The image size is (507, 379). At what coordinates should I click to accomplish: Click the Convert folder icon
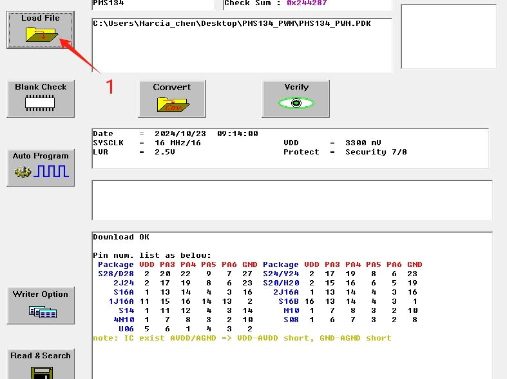click(x=173, y=105)
